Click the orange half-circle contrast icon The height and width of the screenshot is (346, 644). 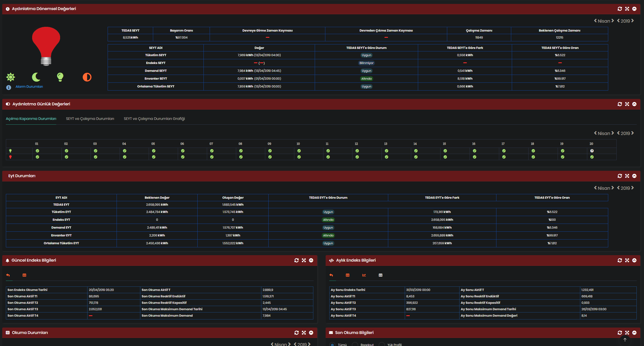(87, 77)
